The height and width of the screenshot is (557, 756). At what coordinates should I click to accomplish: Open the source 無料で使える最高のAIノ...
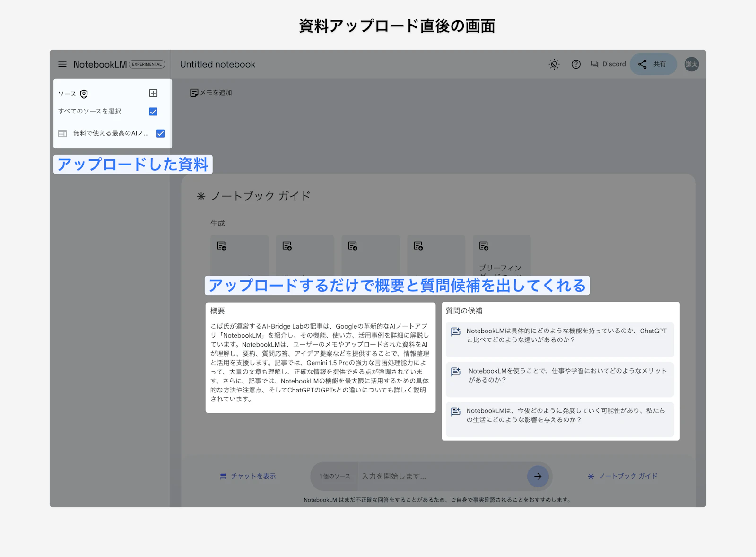pyautogui.click(x=111, y=133)
